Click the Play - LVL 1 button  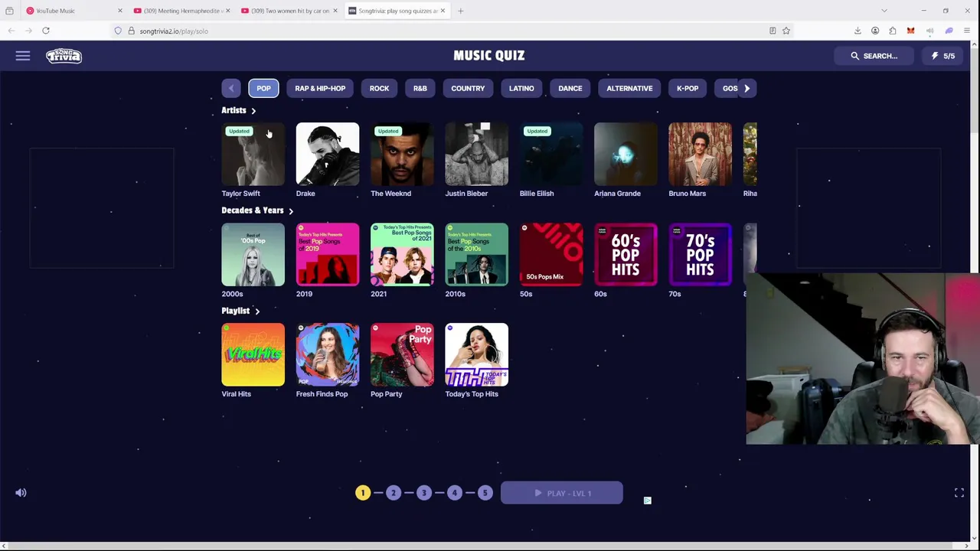[562, 494]
